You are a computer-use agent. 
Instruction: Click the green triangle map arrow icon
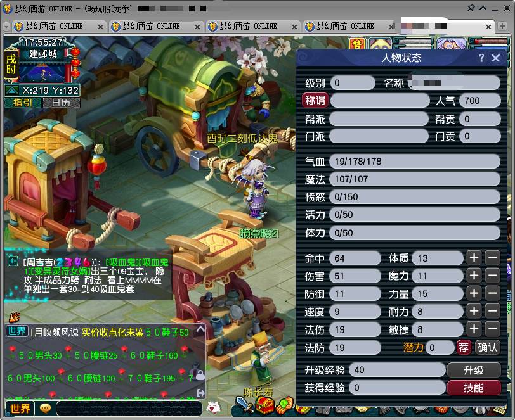click(12, 90)
